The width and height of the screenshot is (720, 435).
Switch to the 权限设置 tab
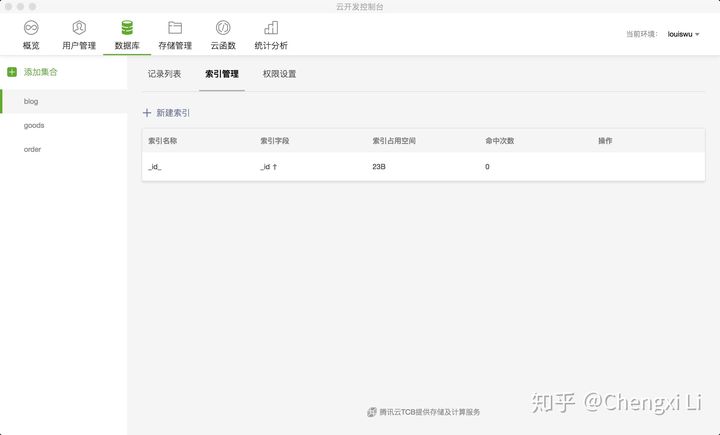pyautogui.click(x=279, y=74)
